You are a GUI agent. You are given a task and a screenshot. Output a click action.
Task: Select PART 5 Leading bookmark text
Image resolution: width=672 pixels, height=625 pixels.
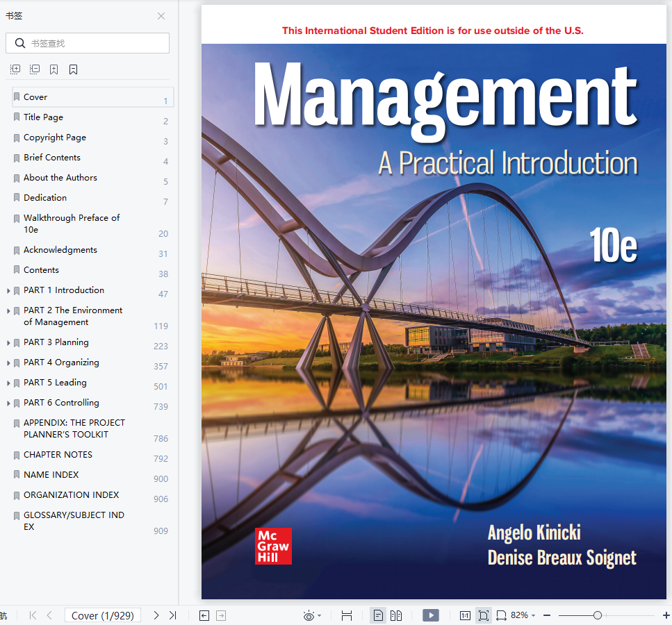click(x=55, y=383)
